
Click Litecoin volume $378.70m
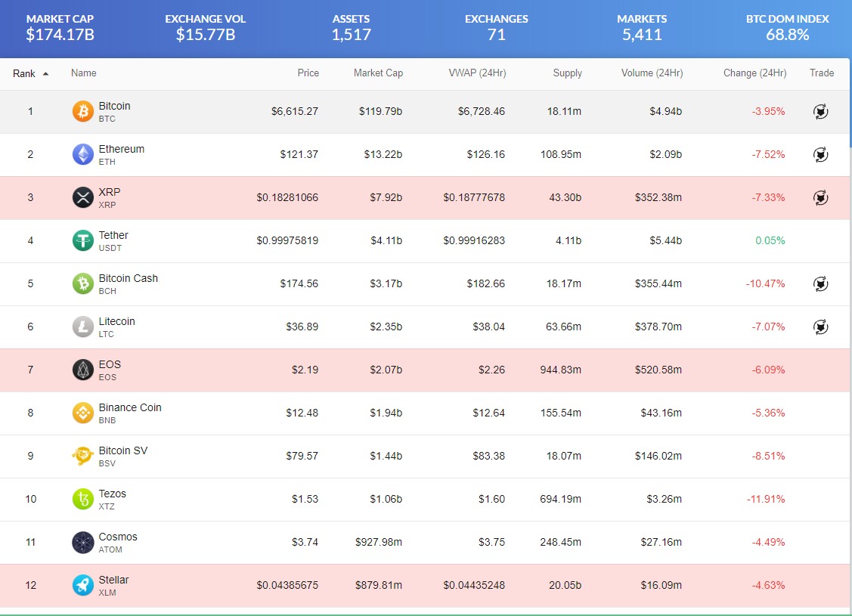(x=658, y=327)
